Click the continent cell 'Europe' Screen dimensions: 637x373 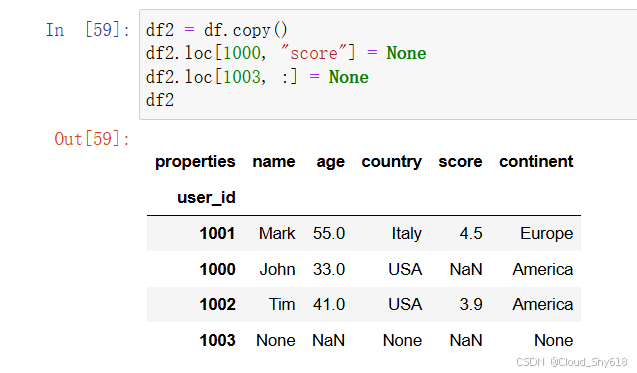tap(546, 234)
